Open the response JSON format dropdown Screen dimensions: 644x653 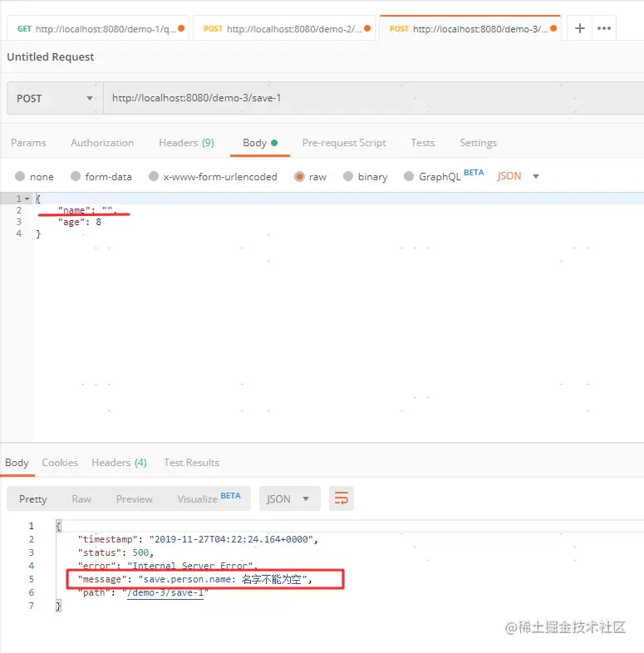pyautogui.click(x=289, y=498)
